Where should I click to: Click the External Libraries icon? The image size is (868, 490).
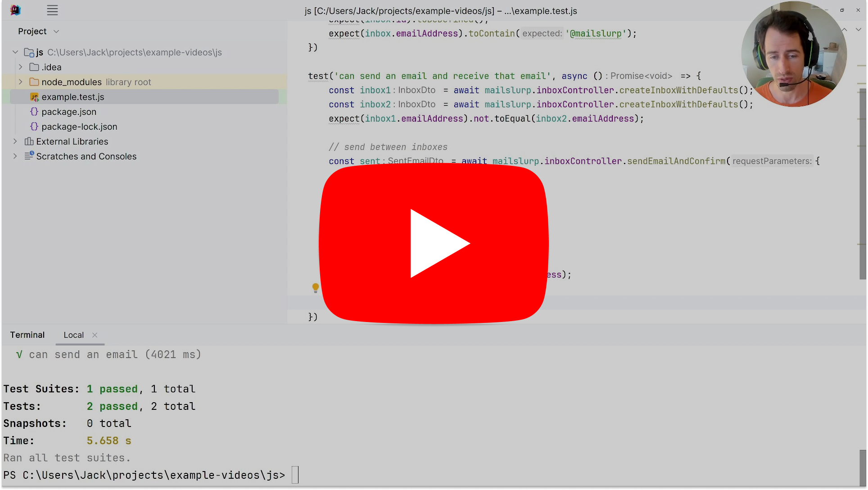(x=29, y=141)
